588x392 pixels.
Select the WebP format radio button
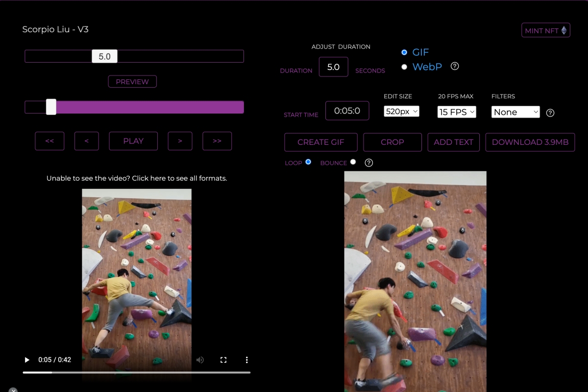point(404,67)
